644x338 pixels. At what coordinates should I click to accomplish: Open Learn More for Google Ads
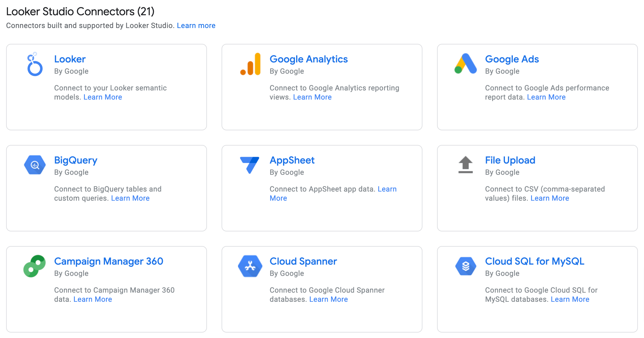[x=546, y=97]
